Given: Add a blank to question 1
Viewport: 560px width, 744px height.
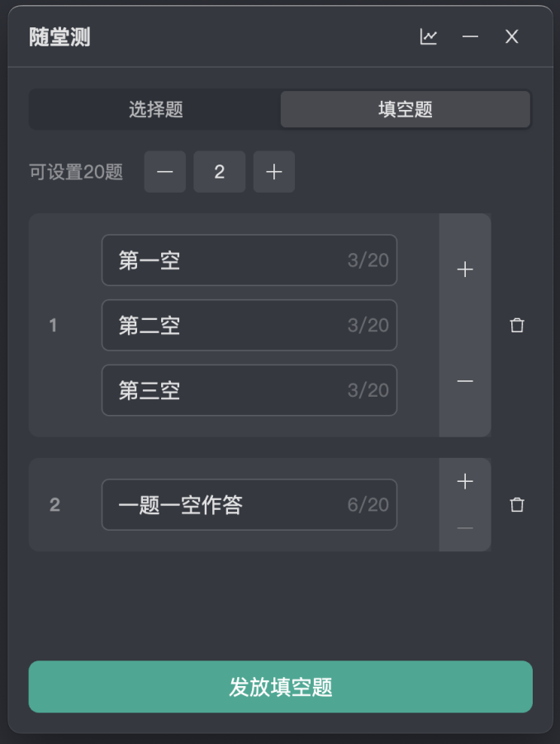Looking at the screenshot, I should 465,269.
